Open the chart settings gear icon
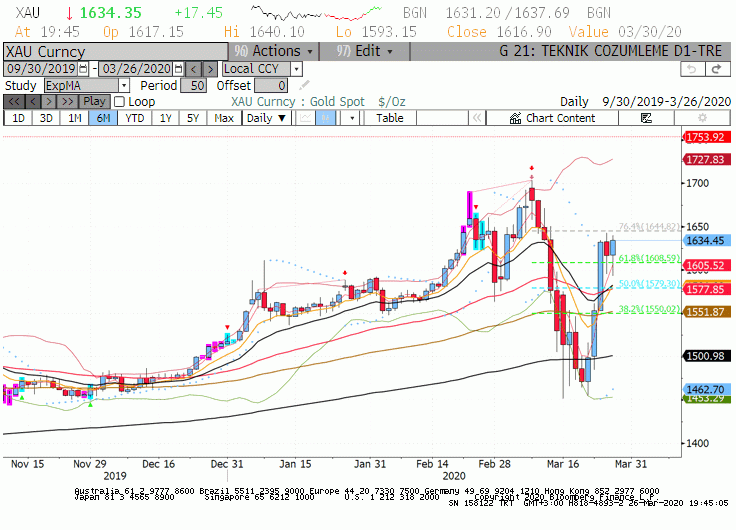Image resolution: width=736 pixels, height=530 pixels. tap(702, 118)
